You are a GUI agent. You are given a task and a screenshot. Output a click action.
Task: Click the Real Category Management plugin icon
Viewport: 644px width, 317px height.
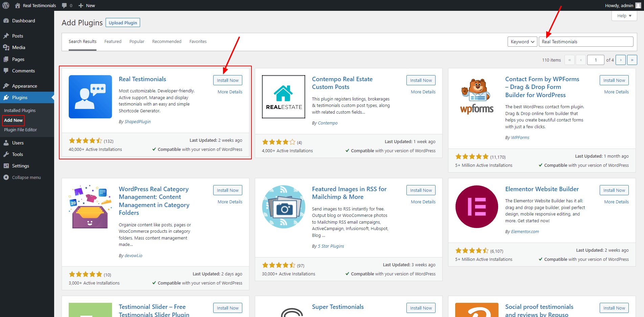coord(90,207)
